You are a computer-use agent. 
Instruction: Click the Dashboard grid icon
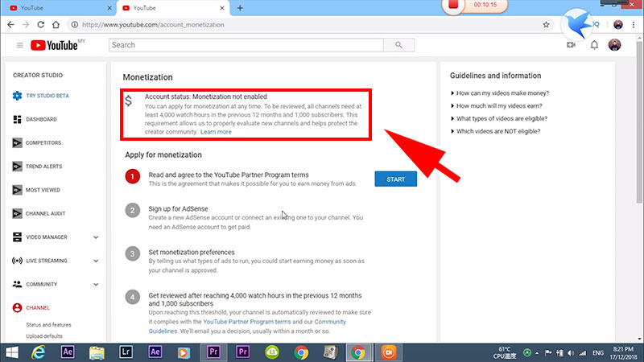tap(17, 119)
